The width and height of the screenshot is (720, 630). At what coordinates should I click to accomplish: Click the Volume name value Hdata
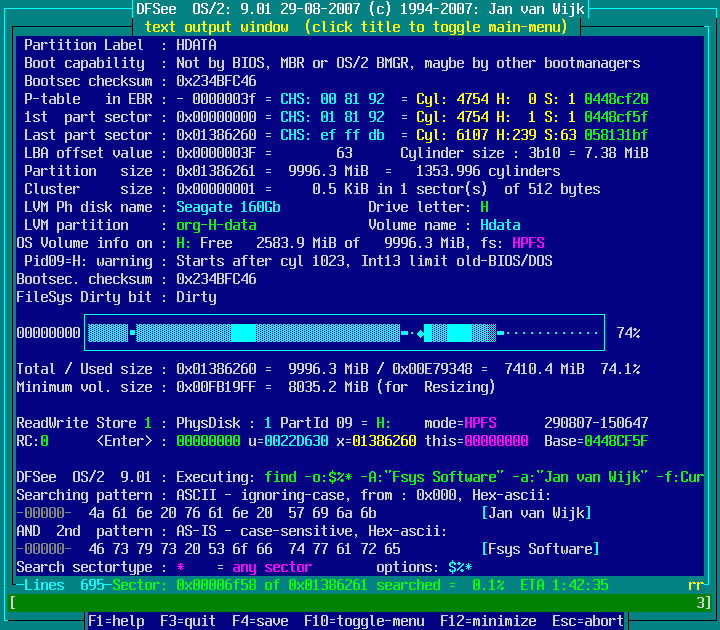[500, 225]
